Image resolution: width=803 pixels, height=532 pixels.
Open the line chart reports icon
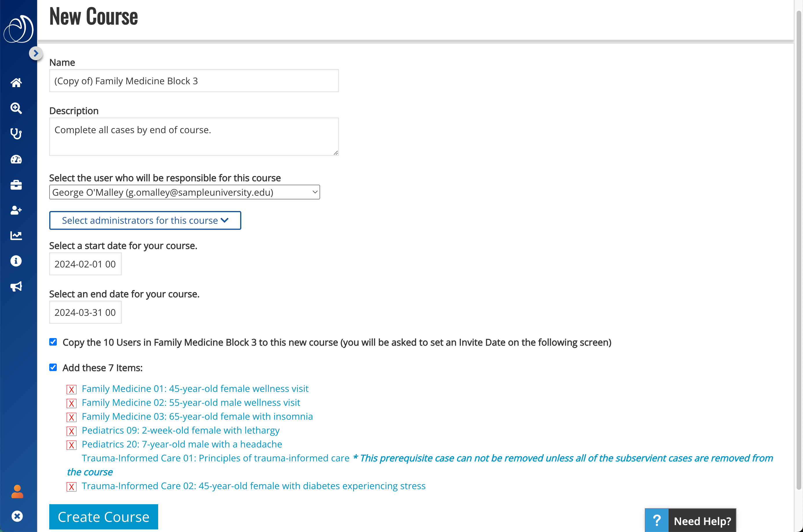coord(16,236)
